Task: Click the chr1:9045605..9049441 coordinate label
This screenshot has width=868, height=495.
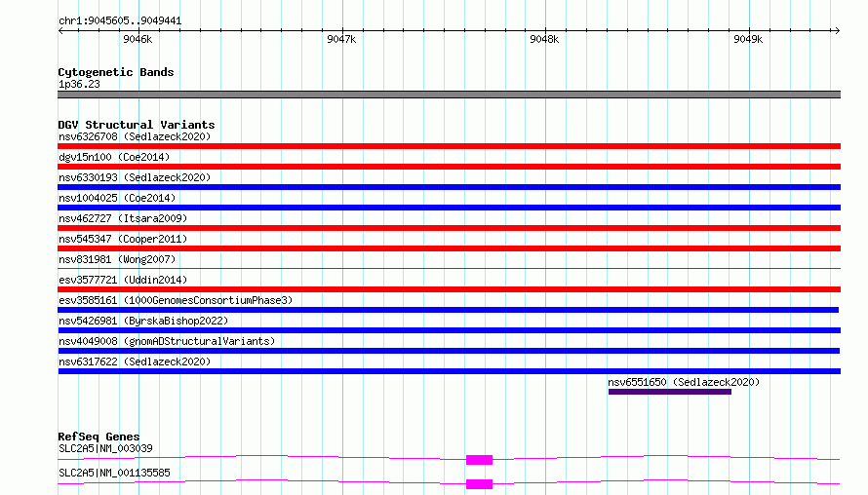Action: pyautogui.click(x=120, y=21)
